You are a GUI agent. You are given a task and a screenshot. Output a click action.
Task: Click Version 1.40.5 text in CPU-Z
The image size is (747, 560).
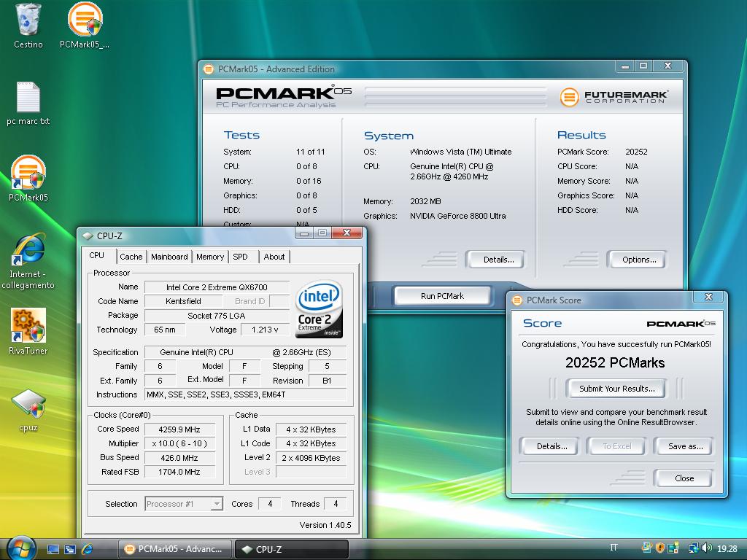(325, 525)
